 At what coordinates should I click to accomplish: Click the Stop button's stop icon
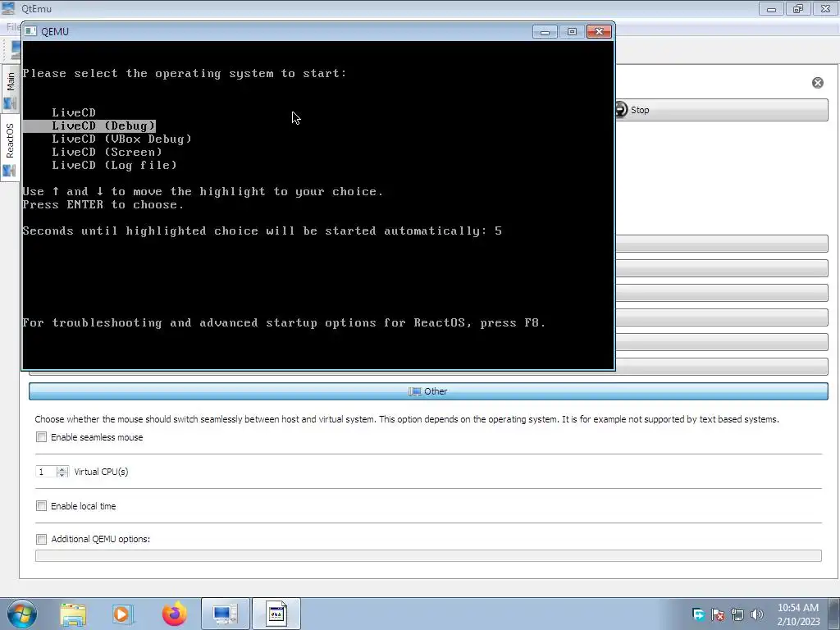point(620,109)
